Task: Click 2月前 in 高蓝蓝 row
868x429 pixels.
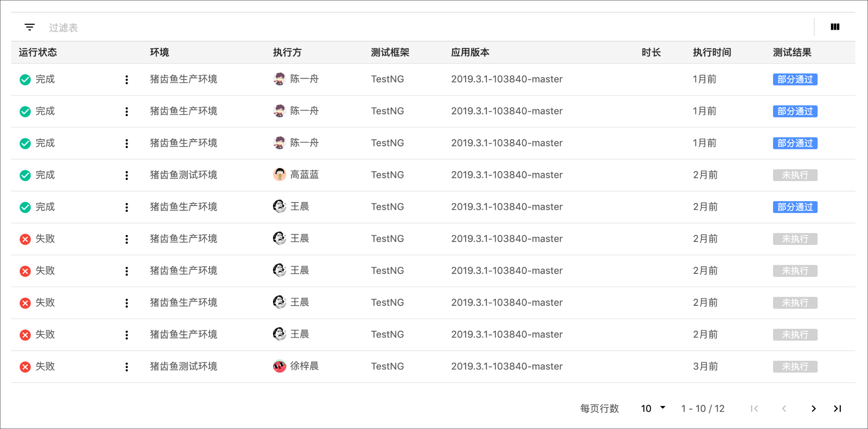Action: click(705, 175)
